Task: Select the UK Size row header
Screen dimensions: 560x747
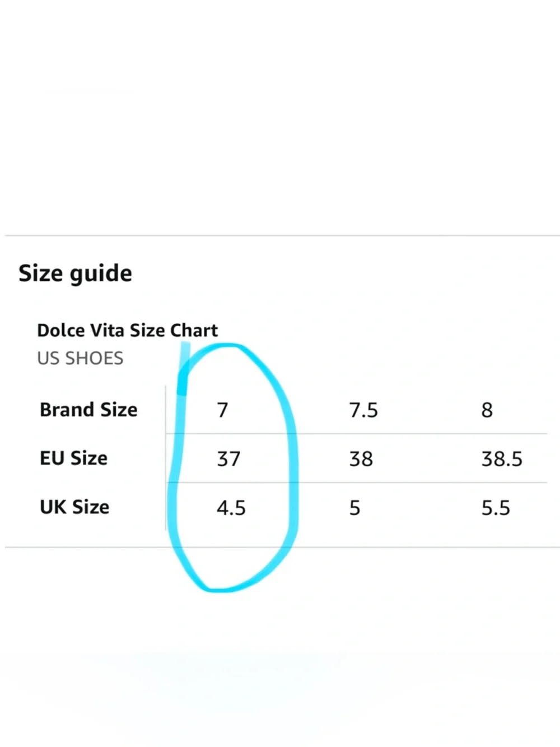Action: (74, 507)
